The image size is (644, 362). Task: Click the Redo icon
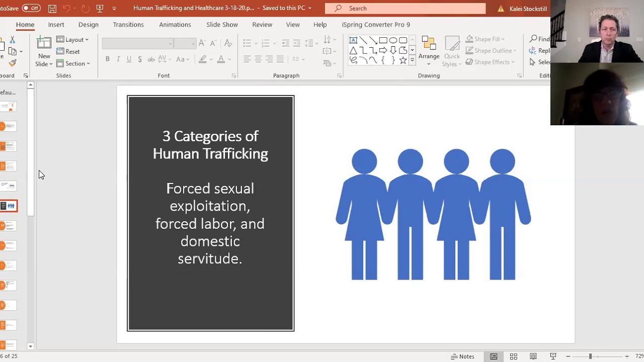(x=85, y=8)
